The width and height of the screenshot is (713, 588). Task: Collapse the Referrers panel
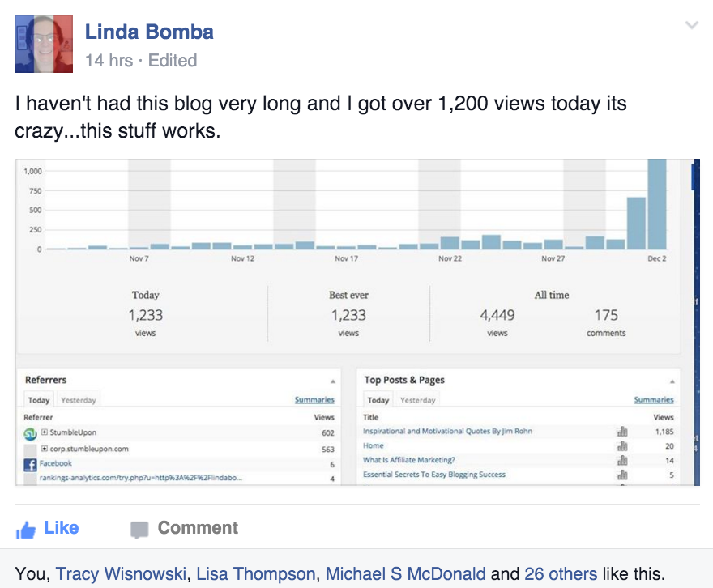[x=333, y=381]
